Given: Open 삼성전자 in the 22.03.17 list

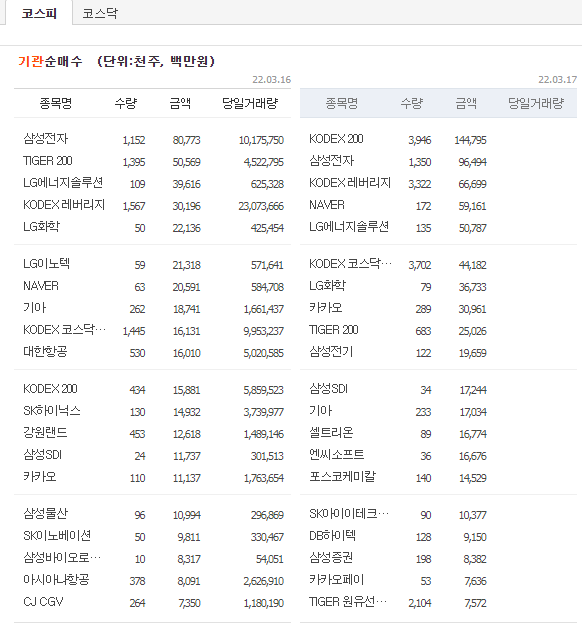Looking at the screenshot, I should point(331,161).
